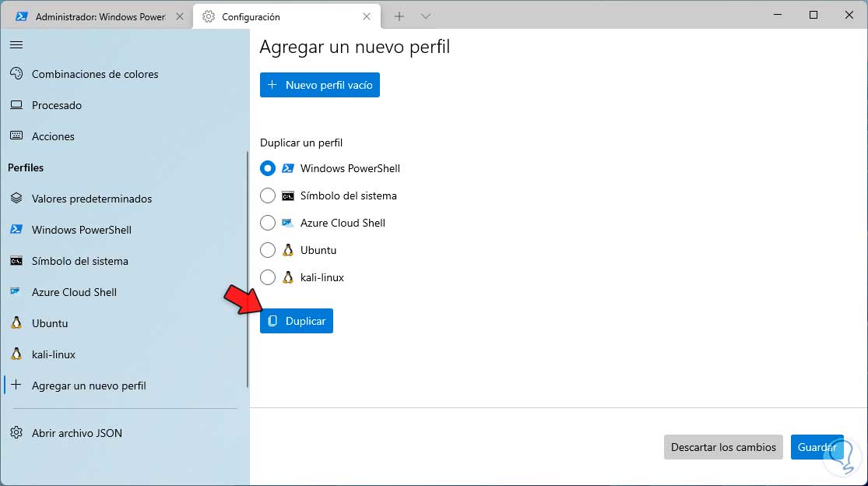
Task: Choose the Azure Cloud Shell radio button
Action: coord(267,223)
